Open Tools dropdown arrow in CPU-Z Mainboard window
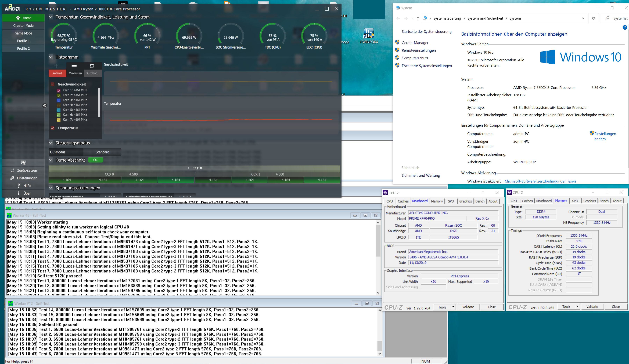629x364 pixels. click(x=453, y=307)
